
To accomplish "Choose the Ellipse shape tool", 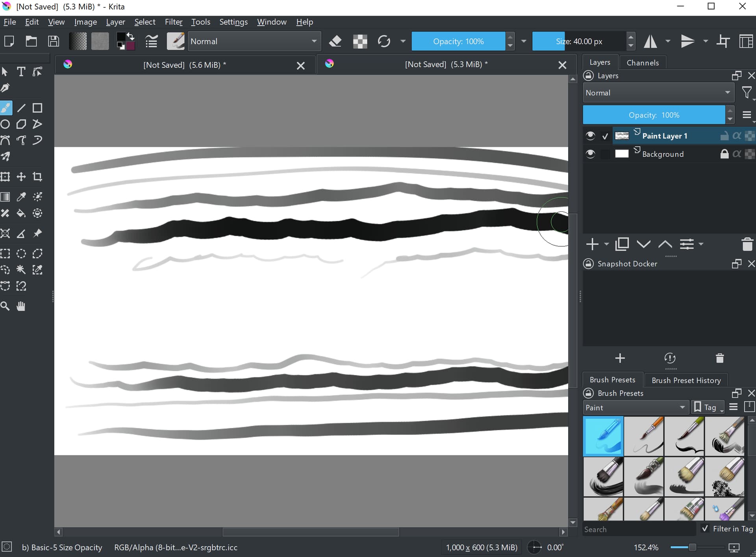I will tap(5, 124).
